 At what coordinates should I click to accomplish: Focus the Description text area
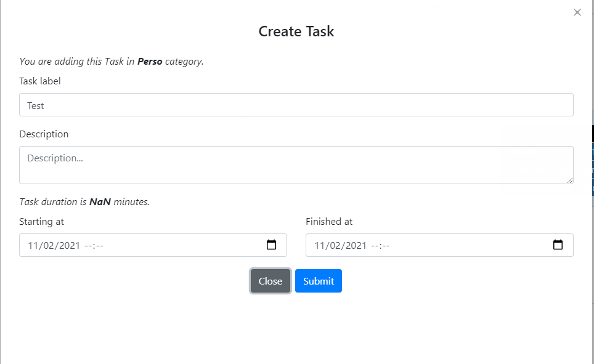(296, 164)
